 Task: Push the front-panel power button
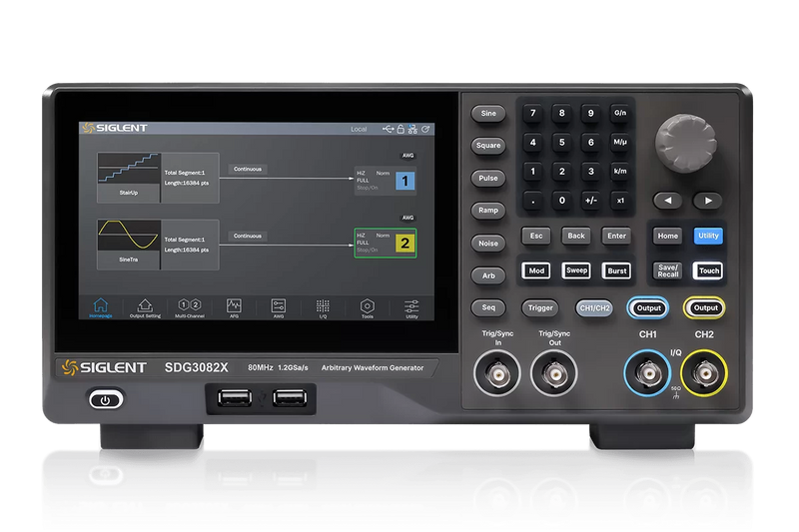point(106,400)
